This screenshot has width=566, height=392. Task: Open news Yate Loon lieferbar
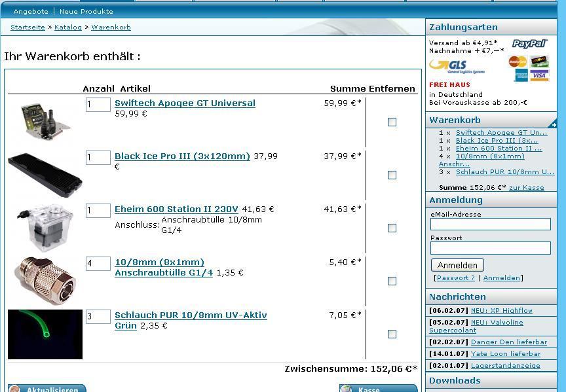point(506,354)
